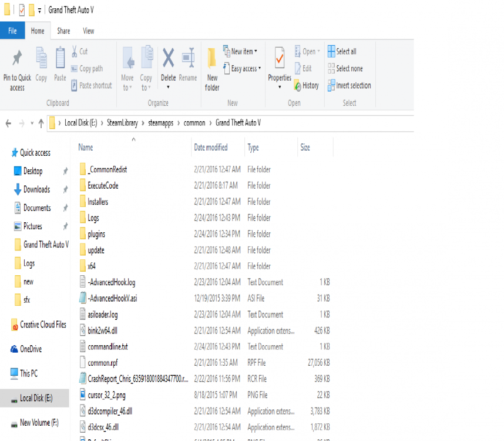Click Copy path in the Clipboard group
Image resolution: width=504 pixels, height=441 pixels.
[x=89, y=68]
